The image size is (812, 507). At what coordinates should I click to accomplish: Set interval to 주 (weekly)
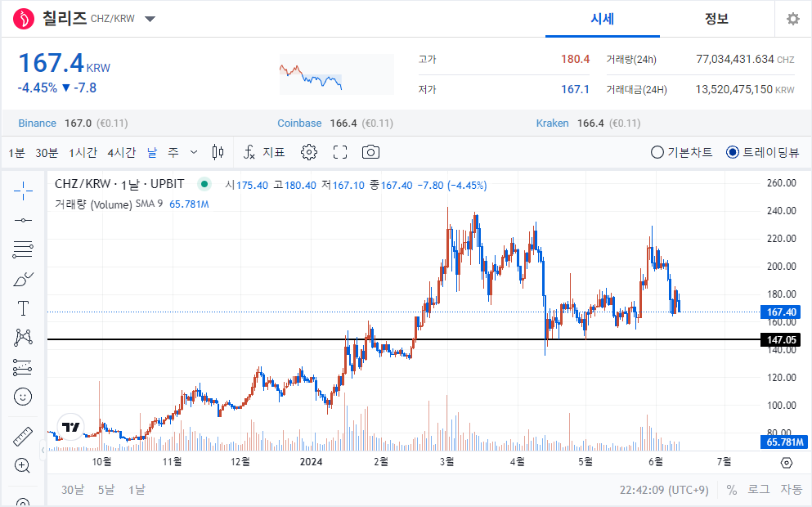173,153
